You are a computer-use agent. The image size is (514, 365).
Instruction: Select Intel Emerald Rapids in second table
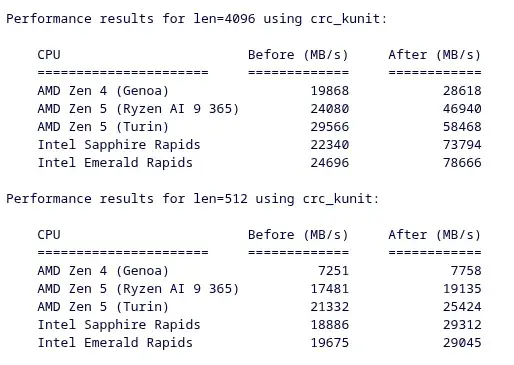click(x=115, y=343)
